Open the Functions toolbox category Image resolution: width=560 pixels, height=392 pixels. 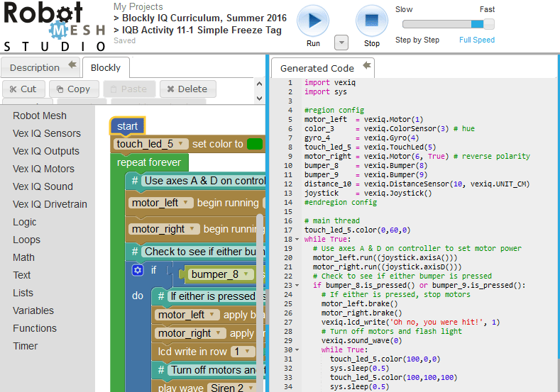(35, 328)
